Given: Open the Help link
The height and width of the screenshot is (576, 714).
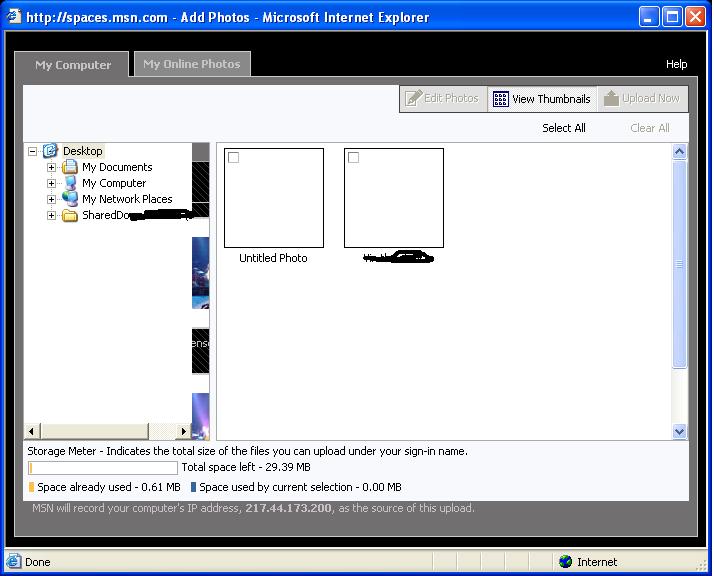Looking at the screenshot, I should pos(677,64).
